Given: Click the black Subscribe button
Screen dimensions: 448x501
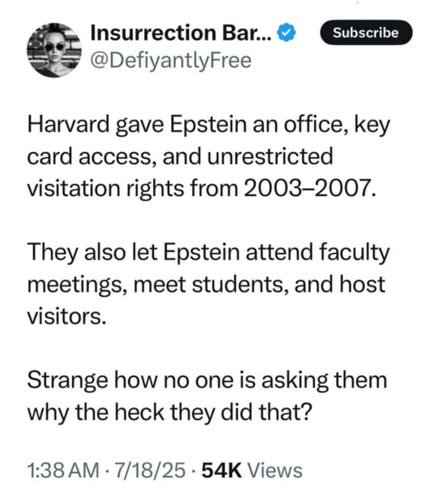Looking at the screenshot, I should tap(365, 32).
